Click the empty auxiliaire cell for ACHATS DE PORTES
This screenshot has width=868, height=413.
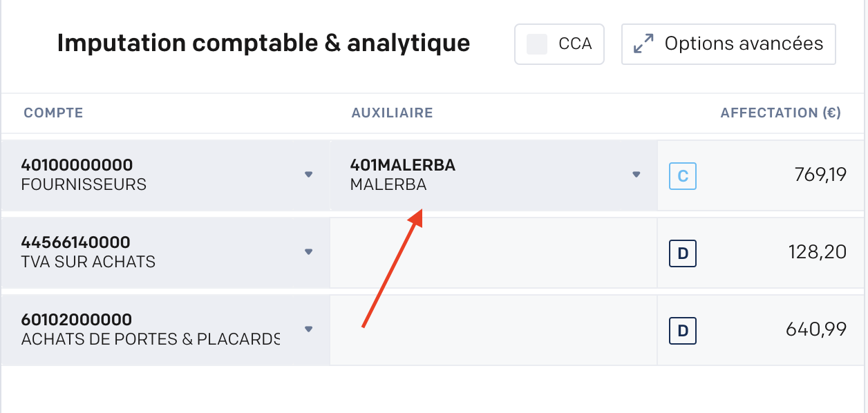point(493,330)
